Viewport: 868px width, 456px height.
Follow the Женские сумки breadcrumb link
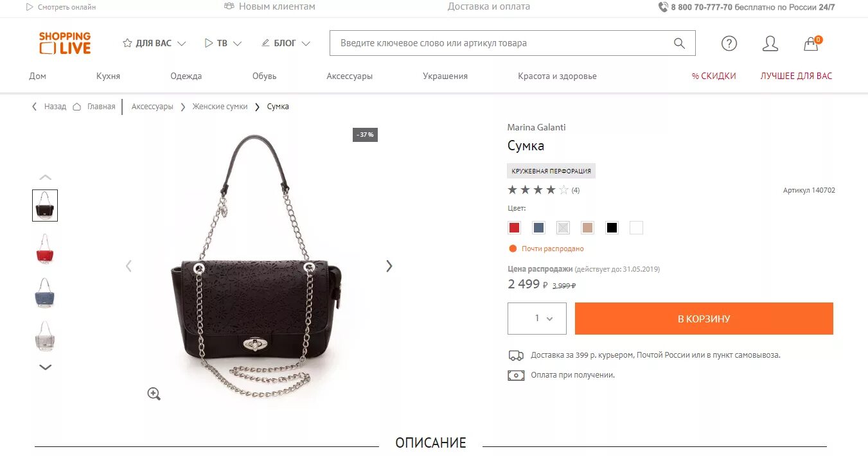click(x=220, y=107)
